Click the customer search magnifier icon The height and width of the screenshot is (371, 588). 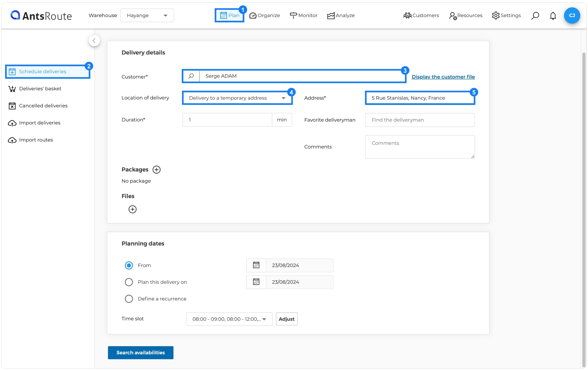191,76
